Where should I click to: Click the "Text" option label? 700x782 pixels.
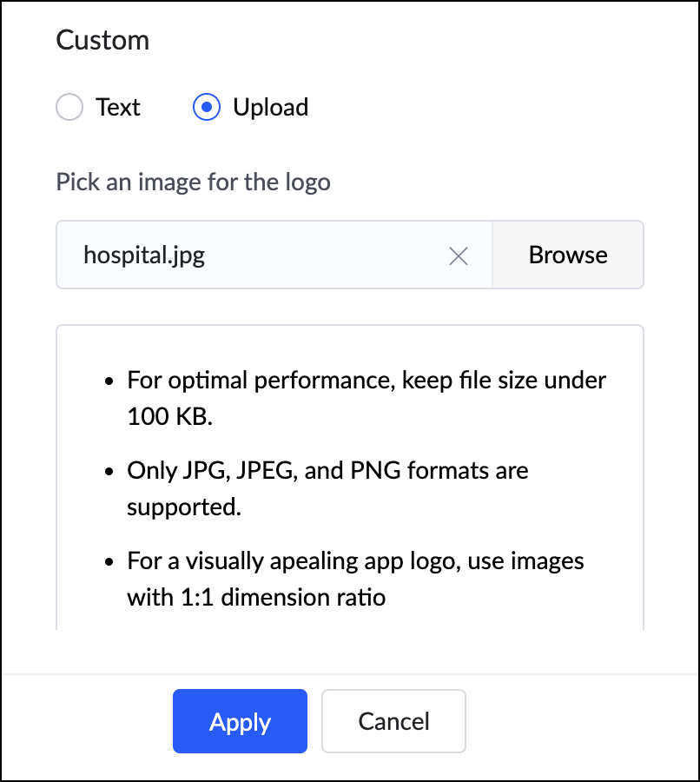[x=118, y=108]
